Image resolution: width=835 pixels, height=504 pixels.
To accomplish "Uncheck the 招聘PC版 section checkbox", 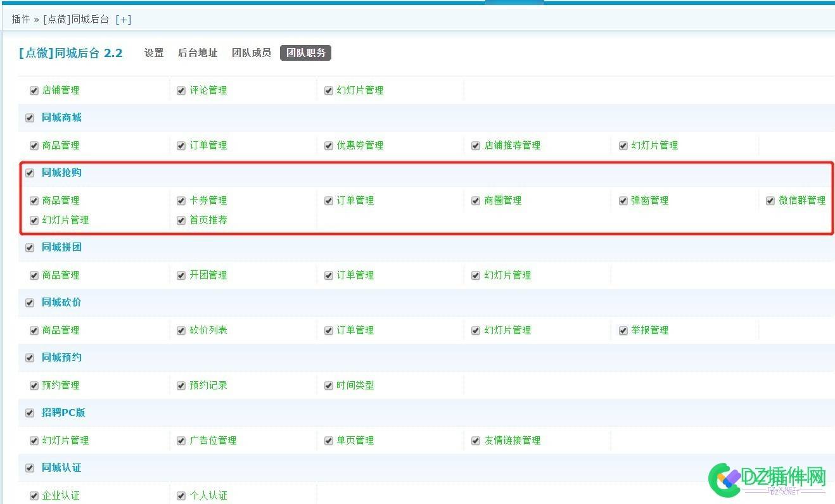I will pos(30,413).
